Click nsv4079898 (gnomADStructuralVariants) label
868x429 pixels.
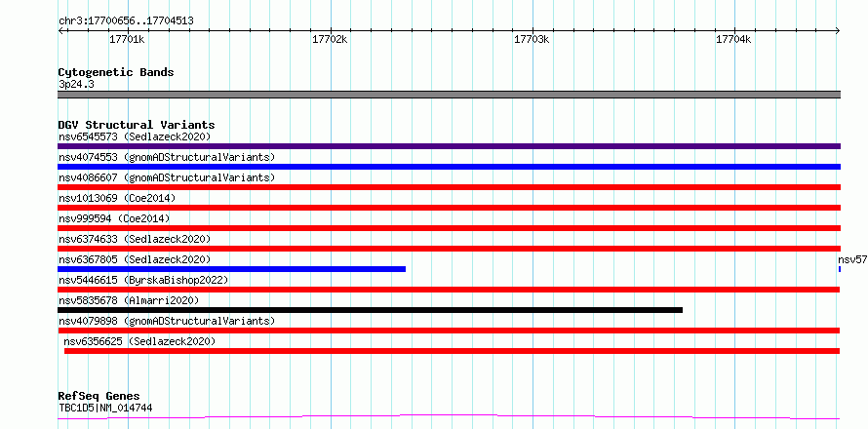(167, 321)
